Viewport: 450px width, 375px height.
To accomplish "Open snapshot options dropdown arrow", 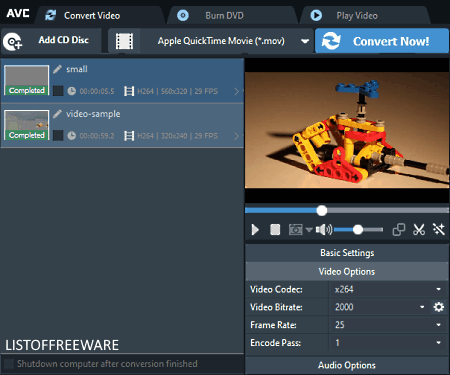I will click(309, 230).
